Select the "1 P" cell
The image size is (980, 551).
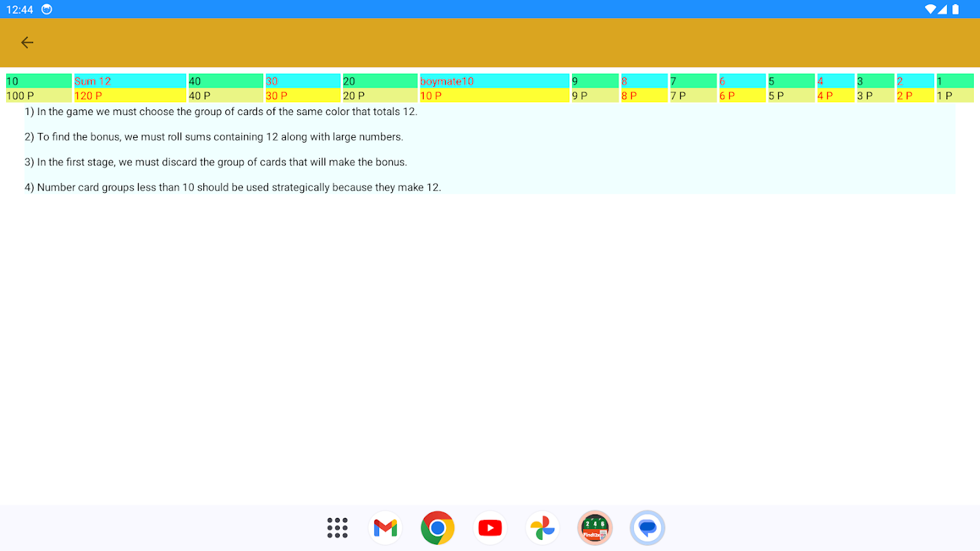click(955, 96)
